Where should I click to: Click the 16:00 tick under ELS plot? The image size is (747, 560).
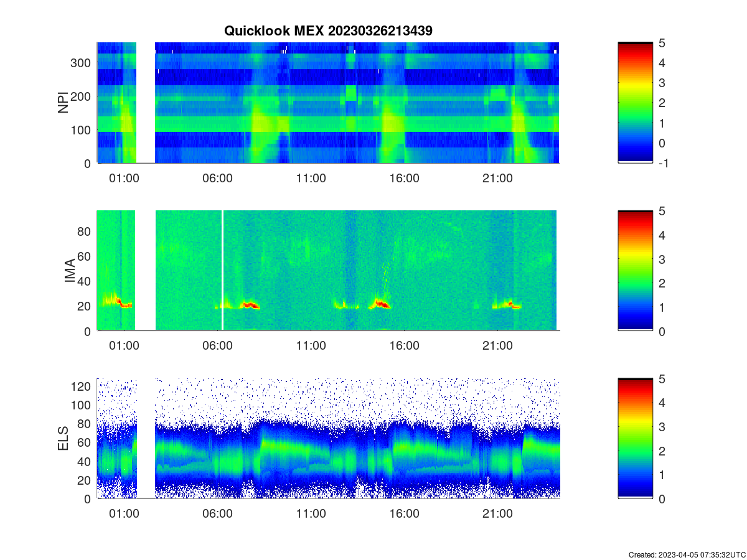coord(405,514)
